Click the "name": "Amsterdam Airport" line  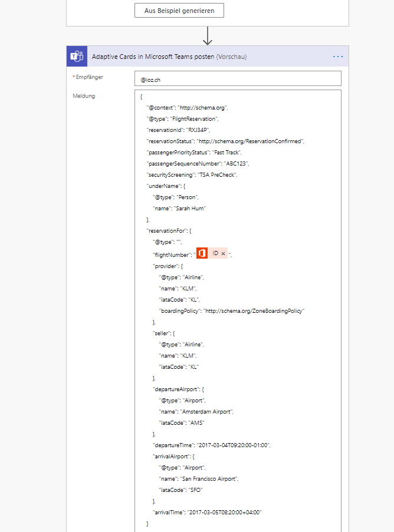[x=196, y=412]
